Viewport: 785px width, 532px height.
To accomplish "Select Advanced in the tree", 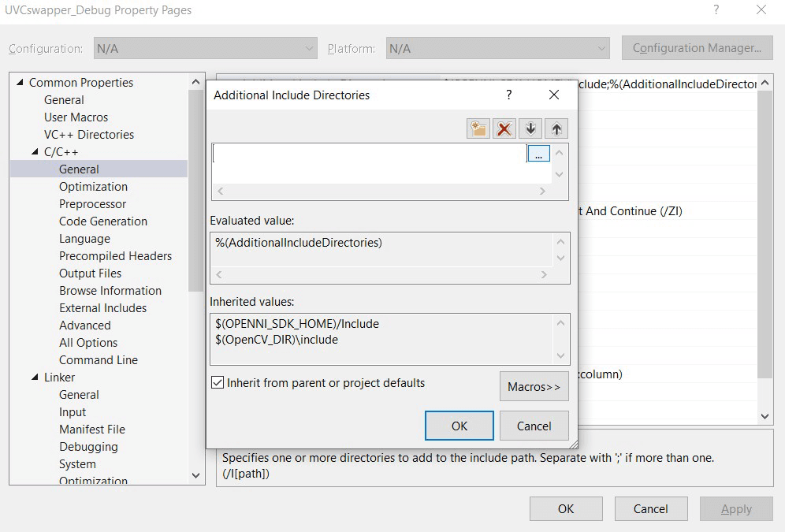I will (85, 326).
